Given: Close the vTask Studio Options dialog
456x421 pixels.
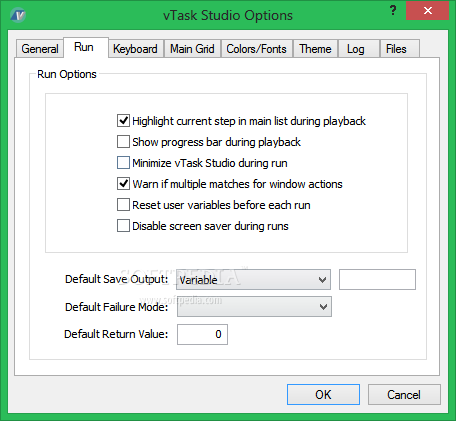Looking at the screenshot, I should (x=427, y=11).
